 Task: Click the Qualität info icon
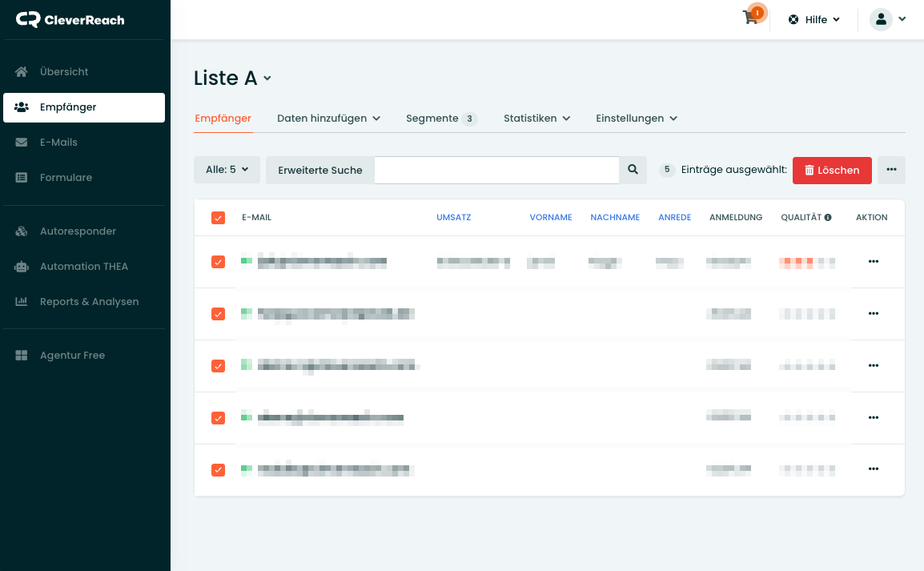[x=828, y=218]
